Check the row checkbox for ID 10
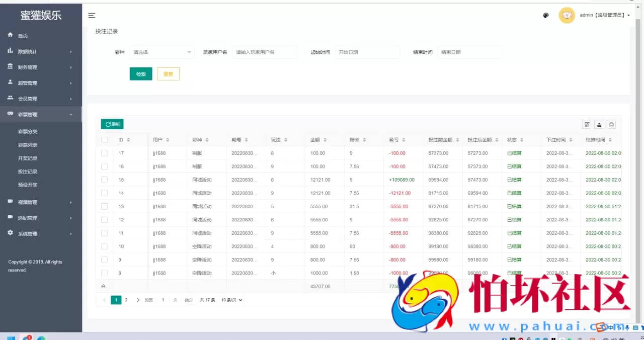 104,246
